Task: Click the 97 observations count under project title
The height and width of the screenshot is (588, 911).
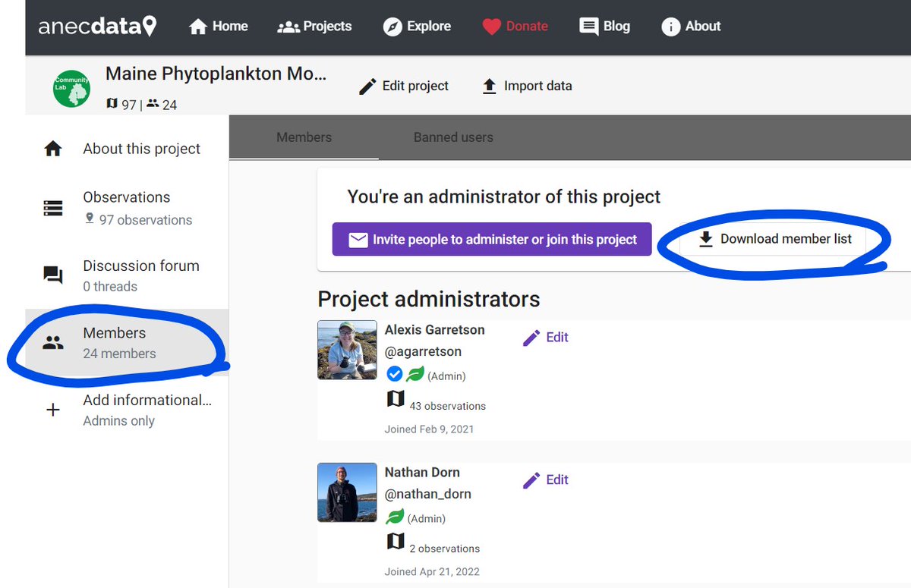Action: pyautogui.click(x=121, y=104)
